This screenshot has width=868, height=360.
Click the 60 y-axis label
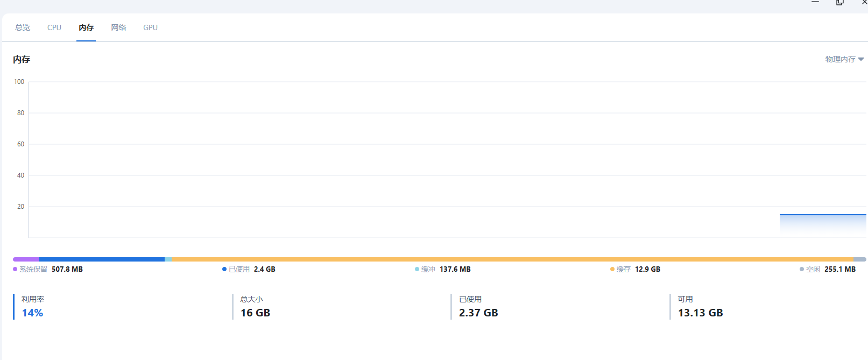click(20, 144)
